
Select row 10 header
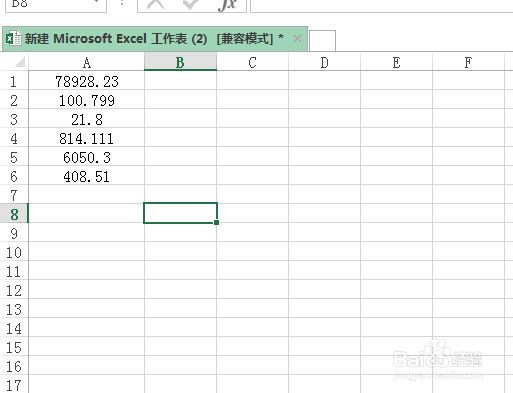tap(14, 252)
